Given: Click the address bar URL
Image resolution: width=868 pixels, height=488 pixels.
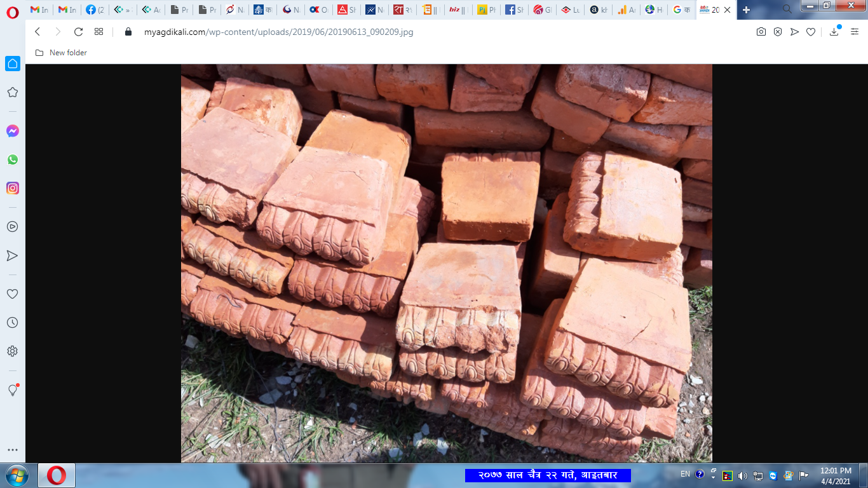Looking at the screenshot, I should click(x=278, y=32).
